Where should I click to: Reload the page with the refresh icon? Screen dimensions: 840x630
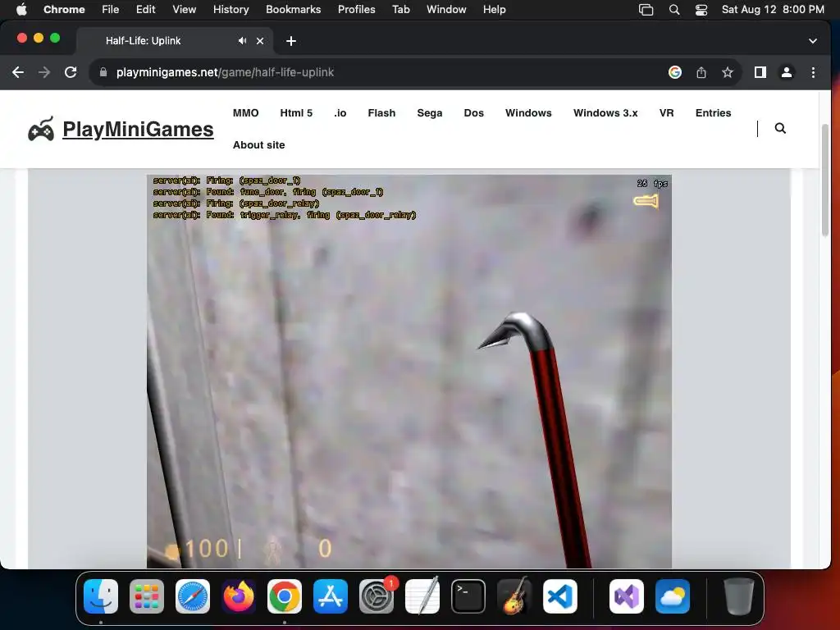point(71,72)
